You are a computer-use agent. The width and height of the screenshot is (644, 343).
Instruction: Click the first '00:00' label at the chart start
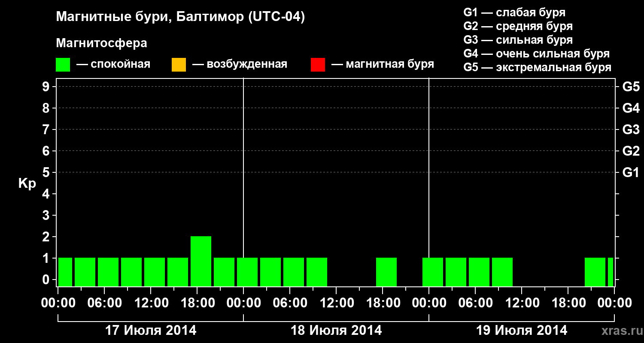pyautogui.click(x=58, y=303)
